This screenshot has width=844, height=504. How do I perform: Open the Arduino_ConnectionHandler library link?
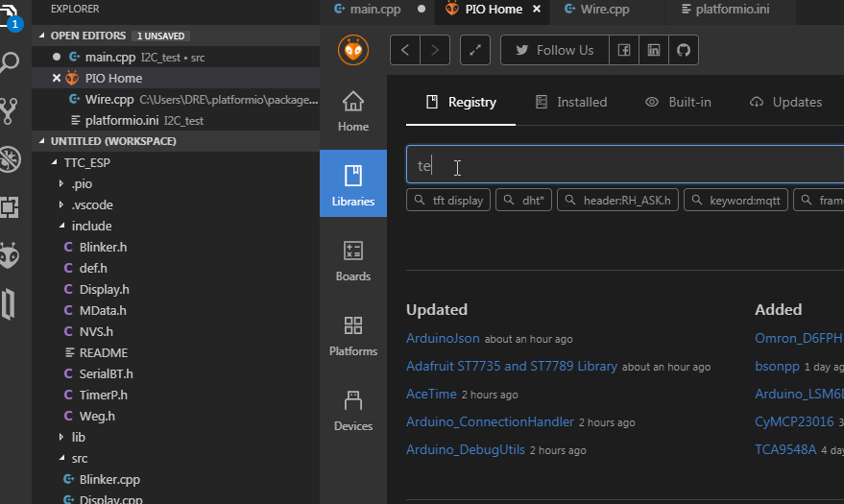click(x=490, y=421)
